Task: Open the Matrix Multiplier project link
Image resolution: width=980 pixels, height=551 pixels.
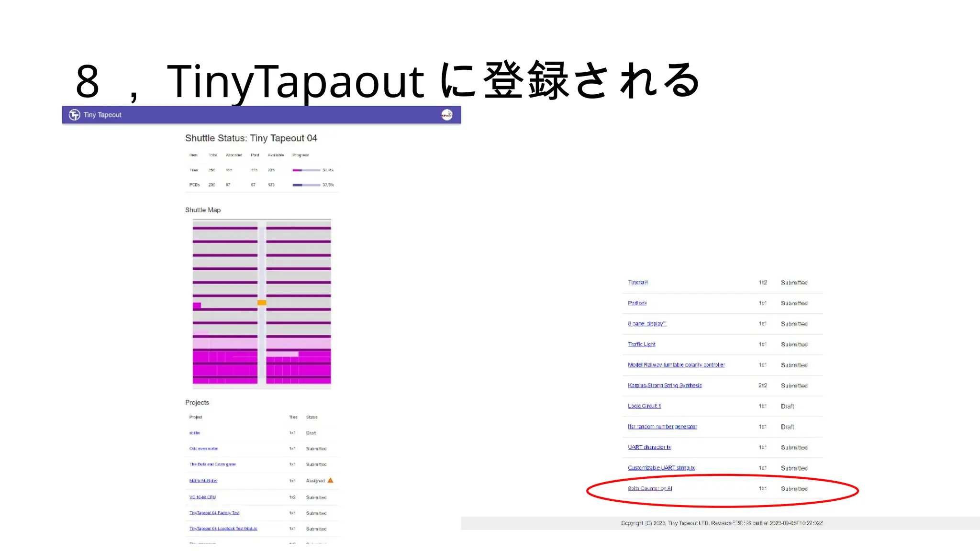Action: coord(203,481)
